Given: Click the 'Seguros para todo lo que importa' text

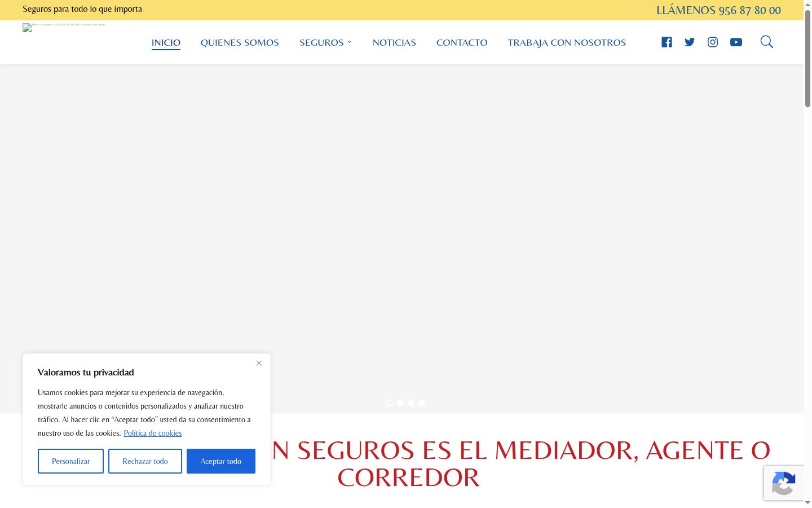Looking at the screenshot, I should (82, 9).
